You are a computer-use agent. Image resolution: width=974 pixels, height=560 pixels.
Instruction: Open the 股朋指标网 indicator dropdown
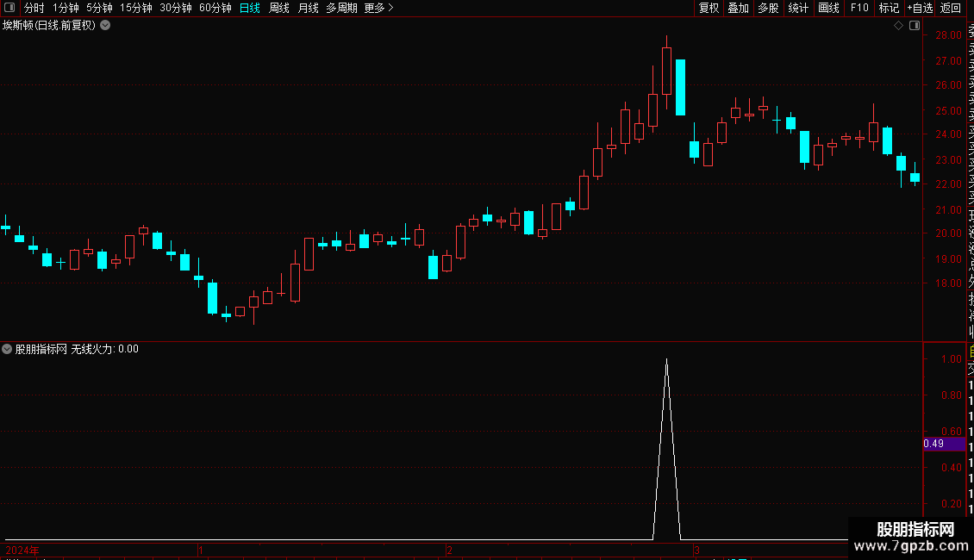(7, 349)
